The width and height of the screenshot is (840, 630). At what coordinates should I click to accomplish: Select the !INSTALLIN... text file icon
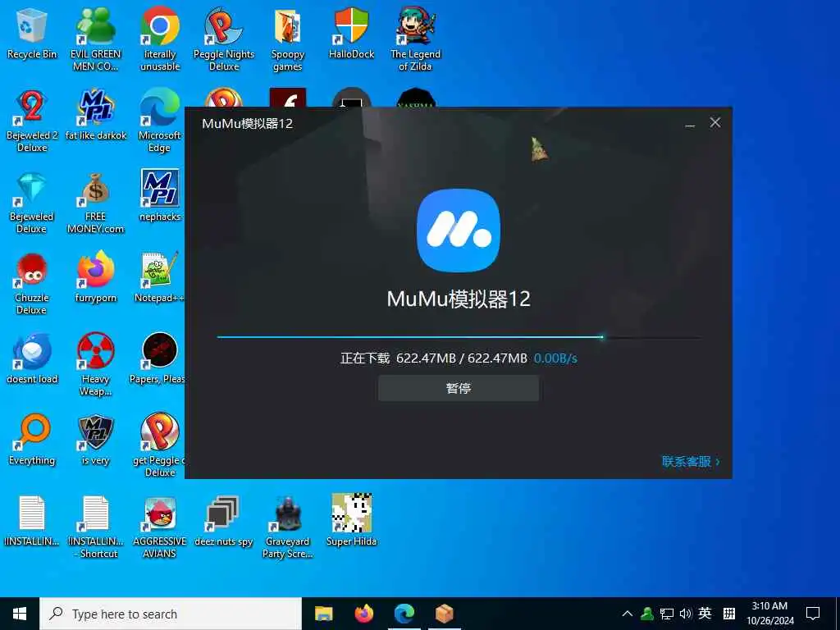(32, 521)
